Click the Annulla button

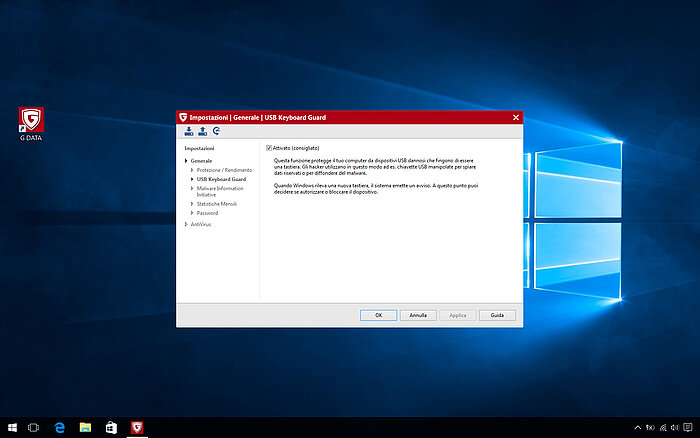pyautogui.click(x=418, y=315)
